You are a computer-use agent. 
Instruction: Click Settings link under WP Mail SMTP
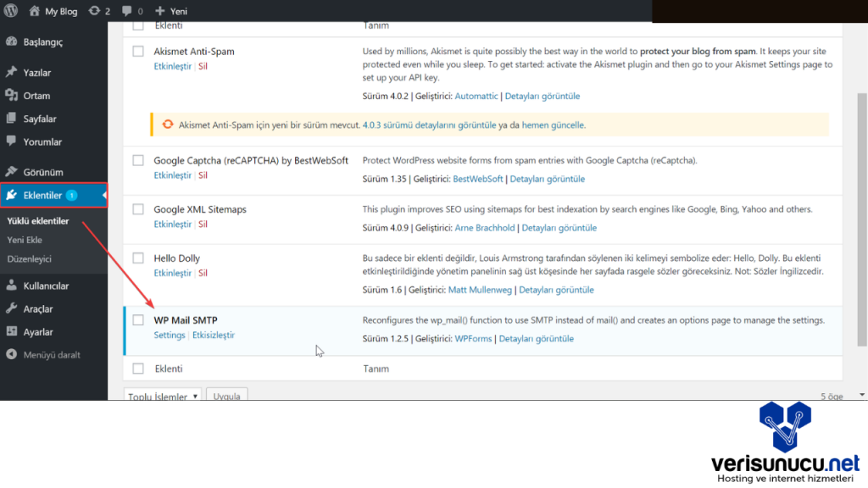click(170, 335)
